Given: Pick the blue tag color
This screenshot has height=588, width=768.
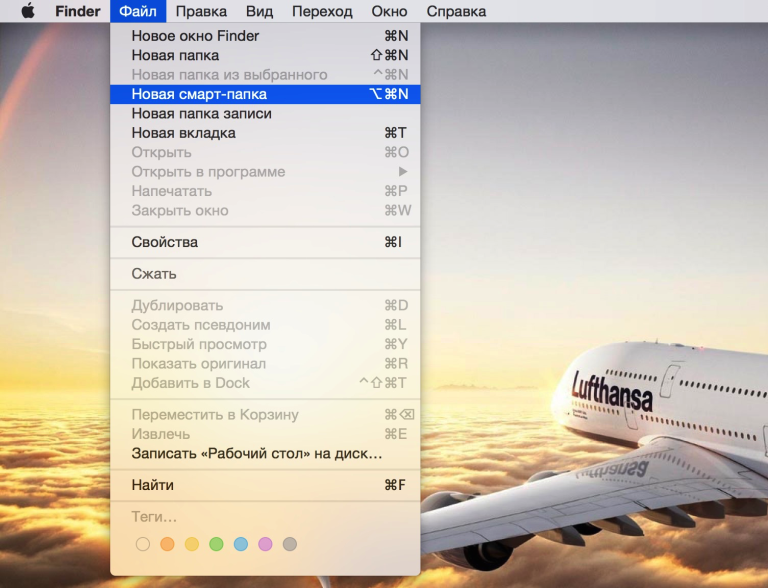Looking at the screenshot, I should (x=241, y=544).
